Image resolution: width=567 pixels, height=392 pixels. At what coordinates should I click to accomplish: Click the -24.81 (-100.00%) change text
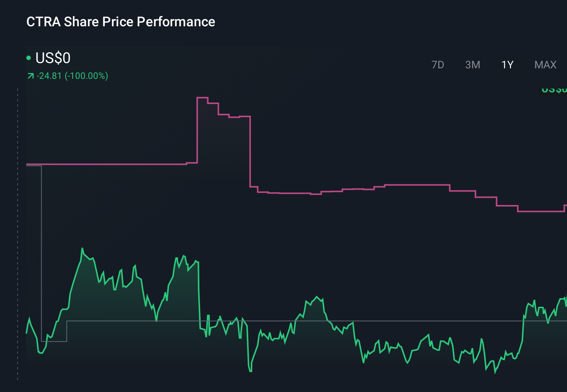coord(72,75)
